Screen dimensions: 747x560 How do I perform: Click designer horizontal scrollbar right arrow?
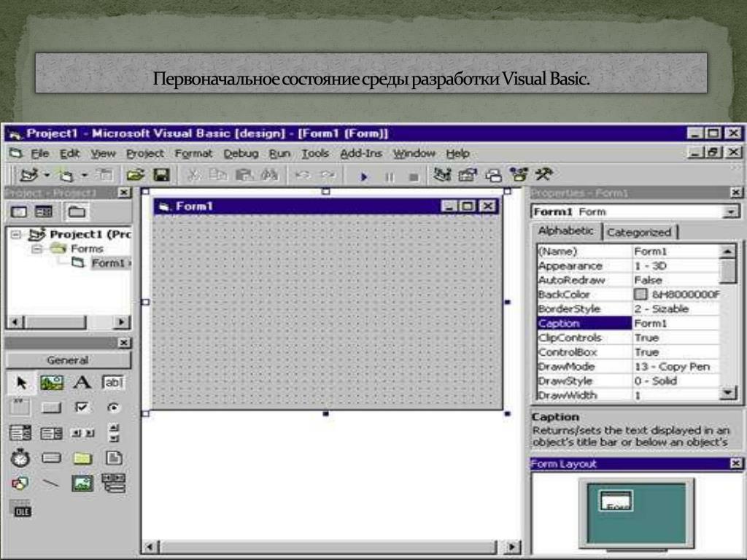coord(512,547)
